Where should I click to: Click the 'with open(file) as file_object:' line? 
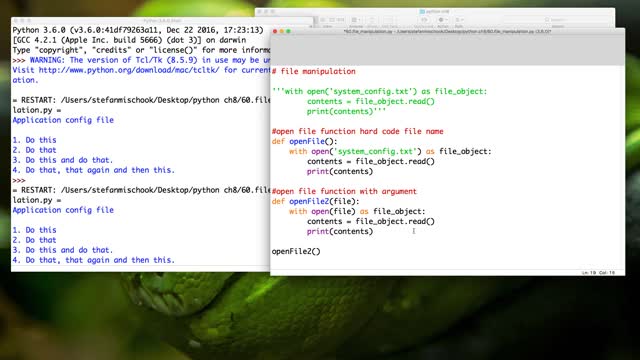click(357, 211)
